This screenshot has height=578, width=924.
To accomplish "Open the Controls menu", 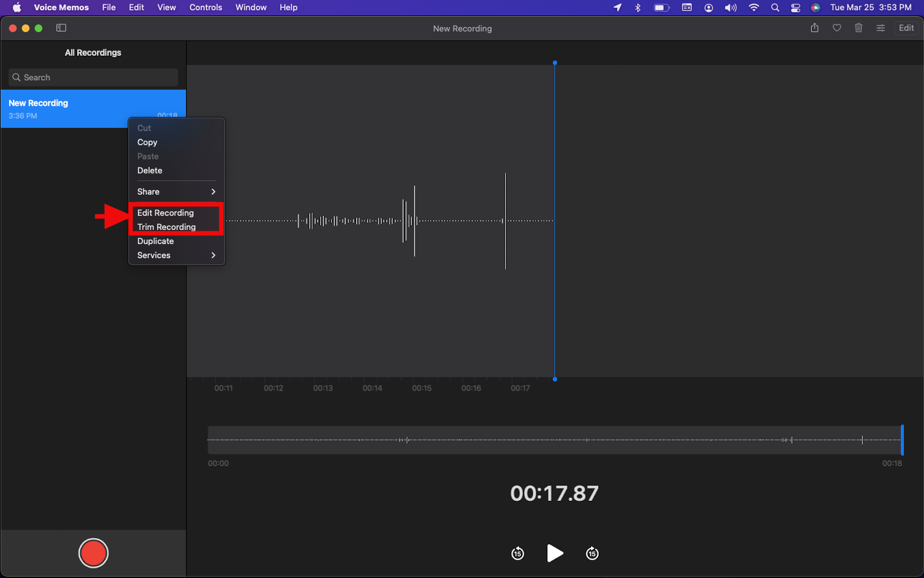I will click(206, 8).
